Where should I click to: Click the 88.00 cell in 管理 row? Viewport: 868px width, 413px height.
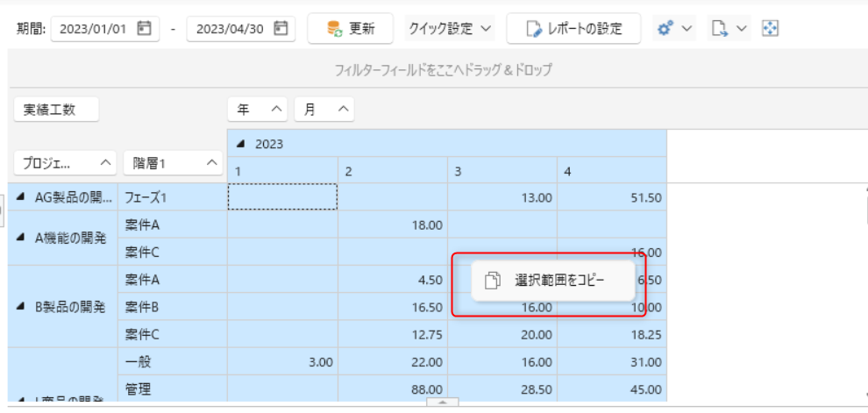(392, 389)
